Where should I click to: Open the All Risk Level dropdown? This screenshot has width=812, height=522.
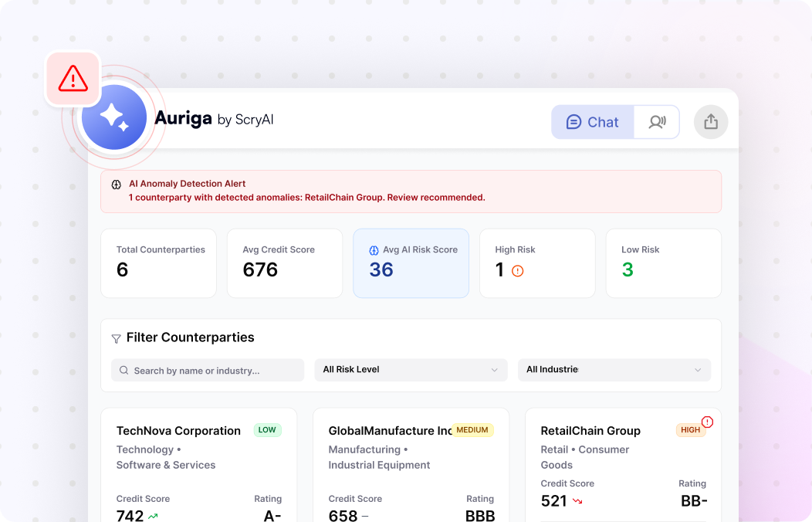(411, 370)
